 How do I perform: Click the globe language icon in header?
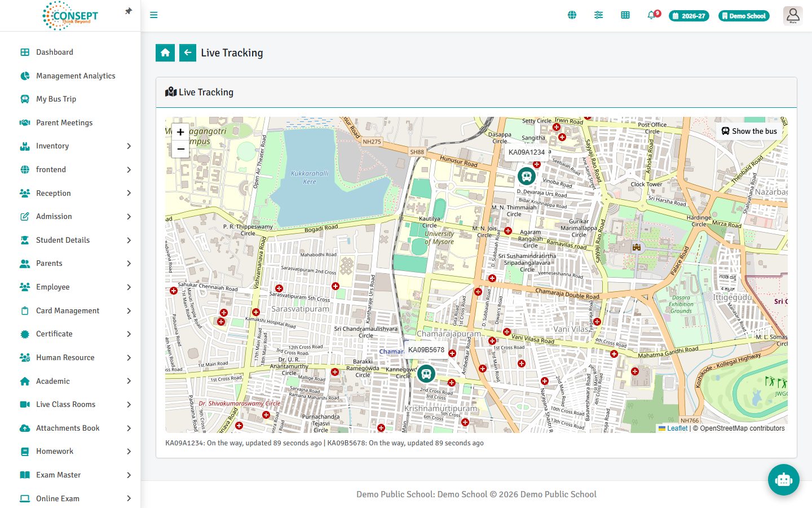point(572,15)
